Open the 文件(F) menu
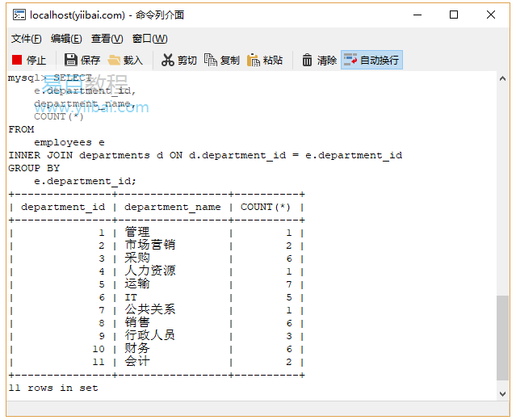 pyautogui.click(x=26, y=39)
